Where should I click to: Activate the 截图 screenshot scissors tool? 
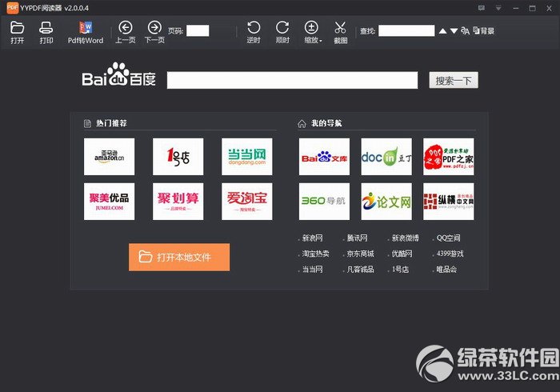click(x=340, y=32)
